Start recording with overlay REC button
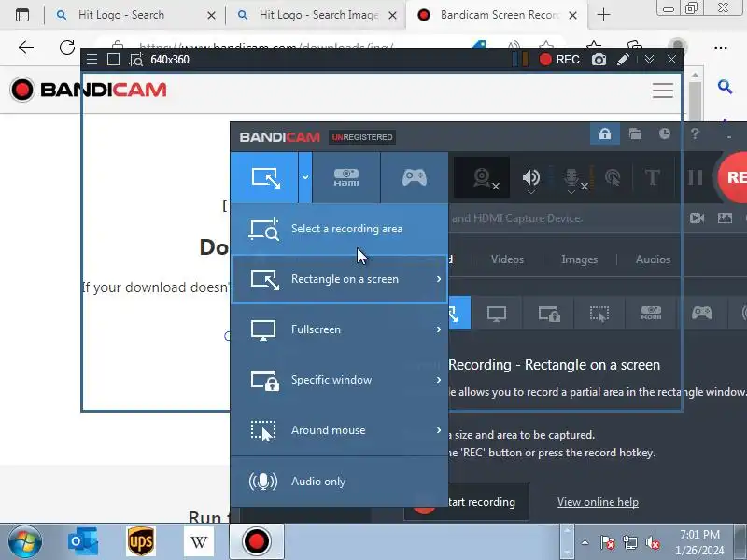The height and width of the screenshot is (560, 747). coord(559,60)
